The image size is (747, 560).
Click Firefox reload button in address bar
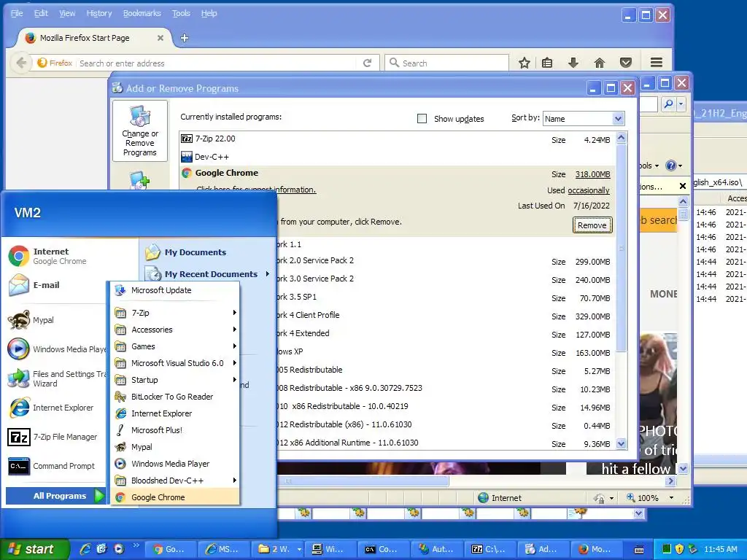coord(368,63)
